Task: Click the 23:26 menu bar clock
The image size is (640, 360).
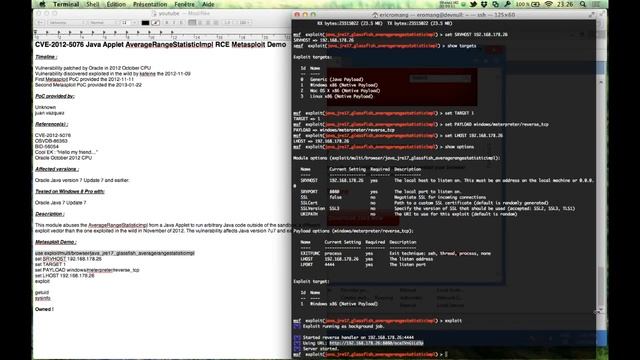Action: 565,4
